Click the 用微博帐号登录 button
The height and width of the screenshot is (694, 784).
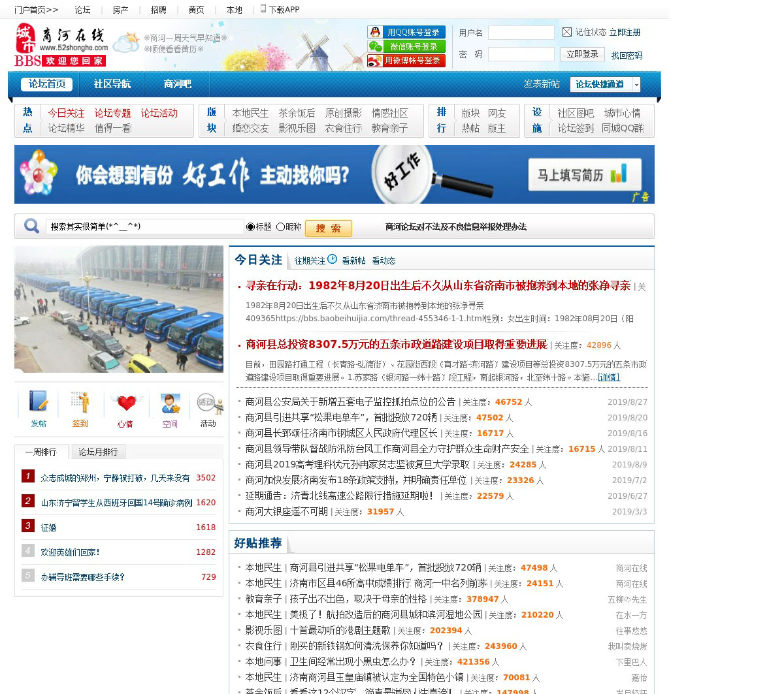click(406, 61)
